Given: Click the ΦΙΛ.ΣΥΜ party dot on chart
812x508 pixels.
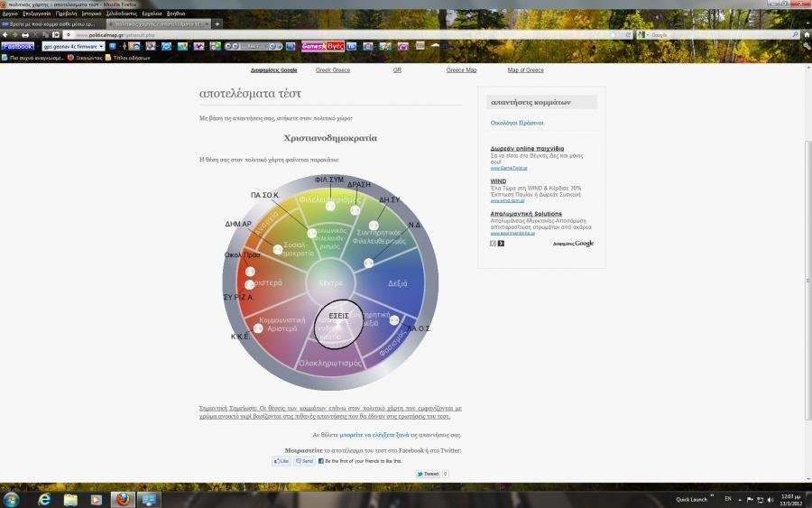Looking at the screenshot, I should tap(330, 206).
